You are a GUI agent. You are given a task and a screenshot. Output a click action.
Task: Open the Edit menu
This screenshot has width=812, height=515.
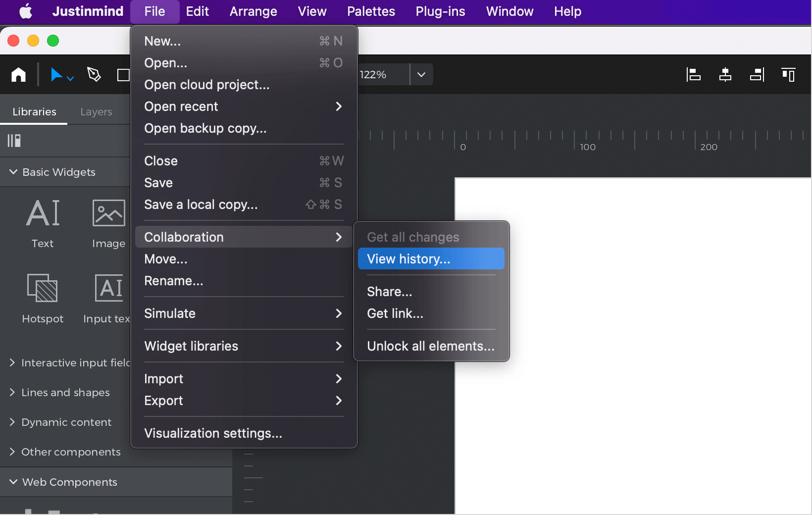click(197, 11)
